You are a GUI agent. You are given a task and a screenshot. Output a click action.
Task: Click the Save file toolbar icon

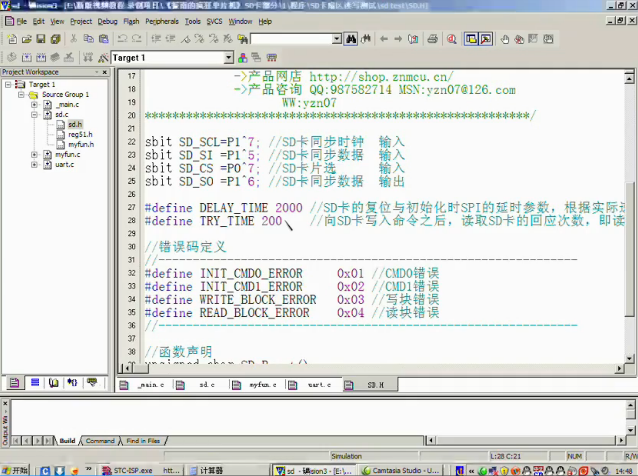pos(40,39)
